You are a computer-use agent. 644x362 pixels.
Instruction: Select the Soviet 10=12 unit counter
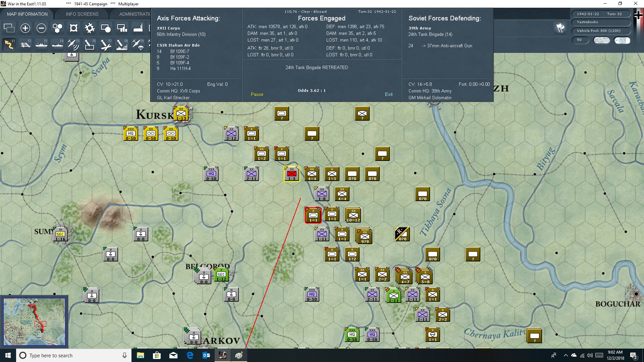(353, 215)
